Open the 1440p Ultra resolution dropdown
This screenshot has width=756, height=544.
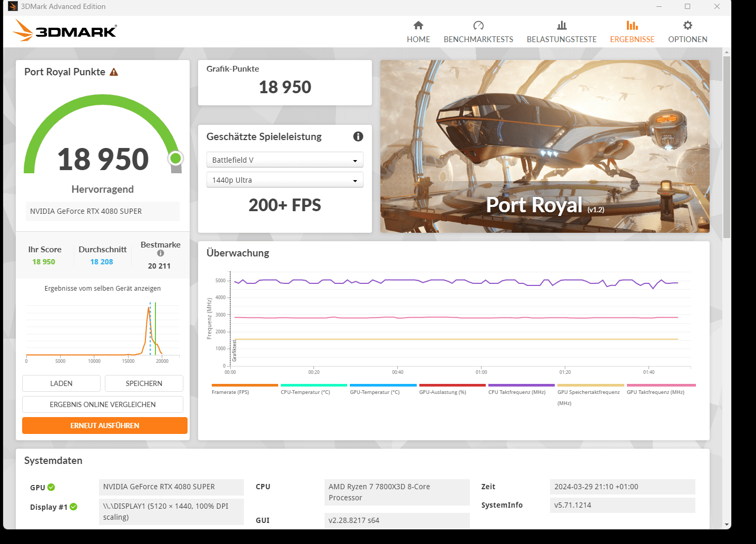click(285, 180)
